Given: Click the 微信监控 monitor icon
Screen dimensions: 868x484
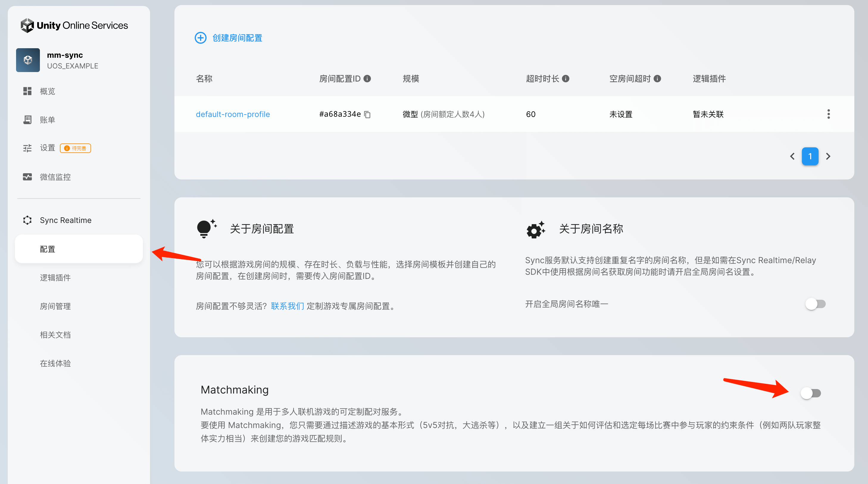Looking at the screenshot, I should (x=27, y=177).
